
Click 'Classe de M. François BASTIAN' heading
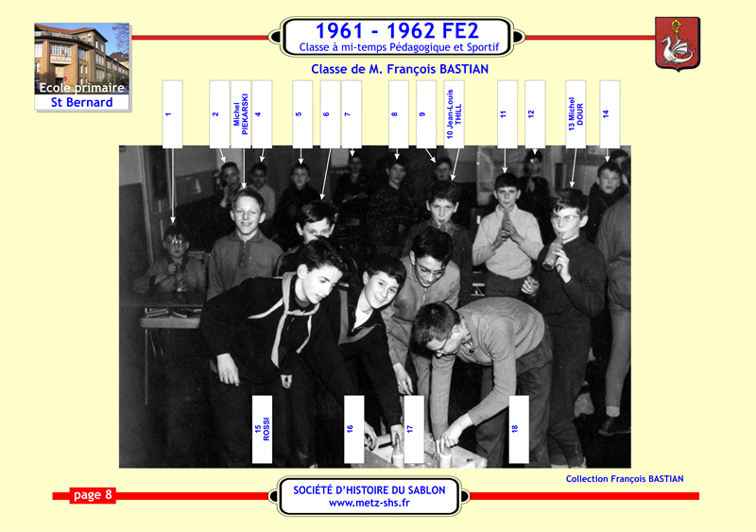(399, 69)
